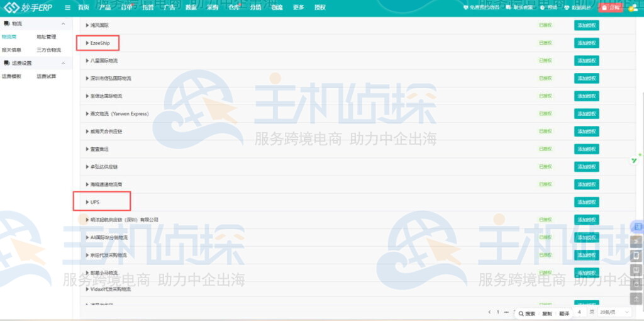
Task: Click the green Y extension icon
Action: click(635, 160)
